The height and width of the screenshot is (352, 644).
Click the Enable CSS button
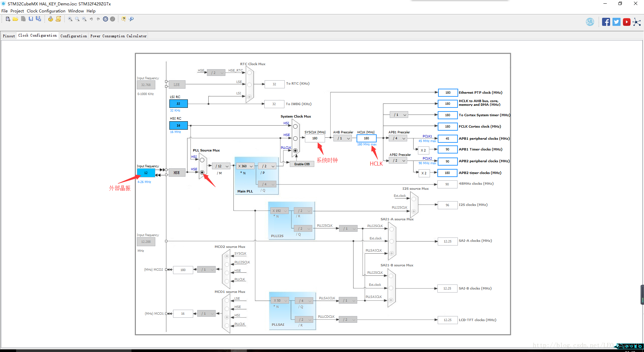(302, 164)
